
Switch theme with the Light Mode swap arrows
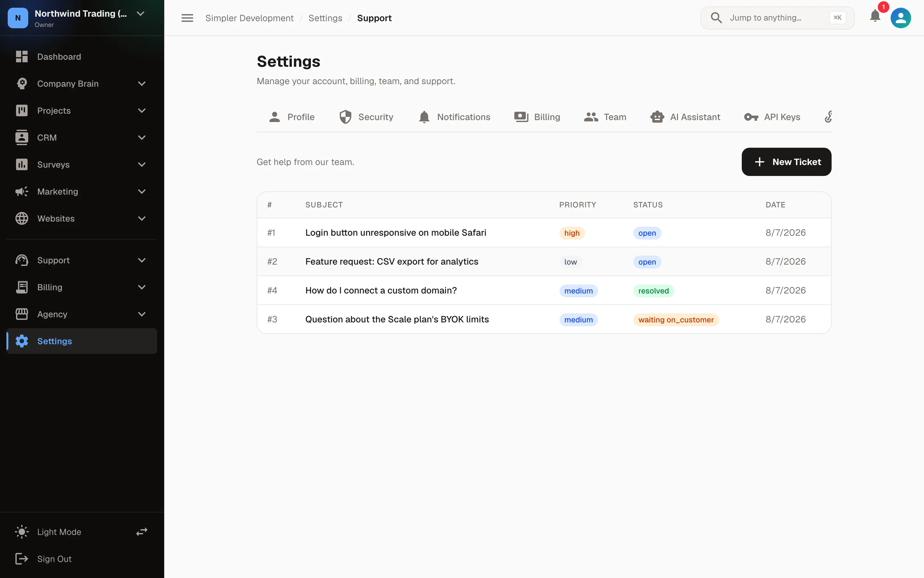tap(142, 532)
